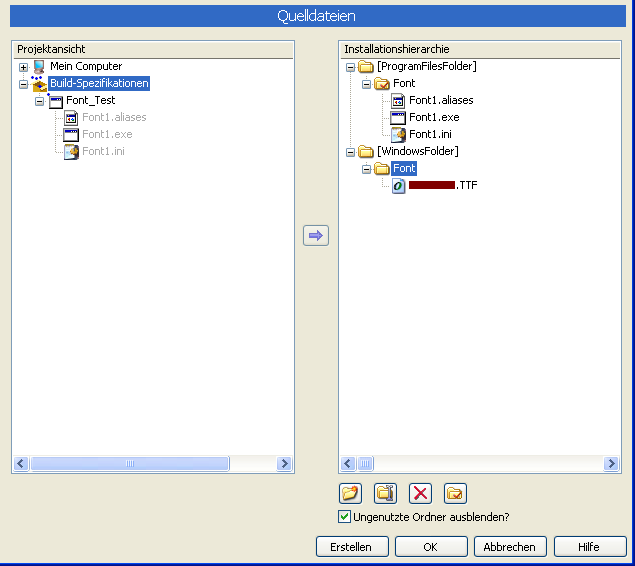Screen dimensions: 635x566
Task: Select the Mein Computer label
Action: 86,66
